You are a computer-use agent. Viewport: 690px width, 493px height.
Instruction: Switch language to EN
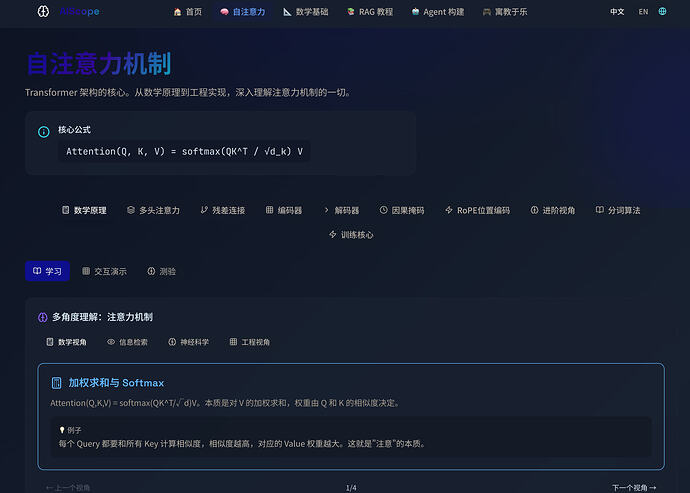[643, 12]
